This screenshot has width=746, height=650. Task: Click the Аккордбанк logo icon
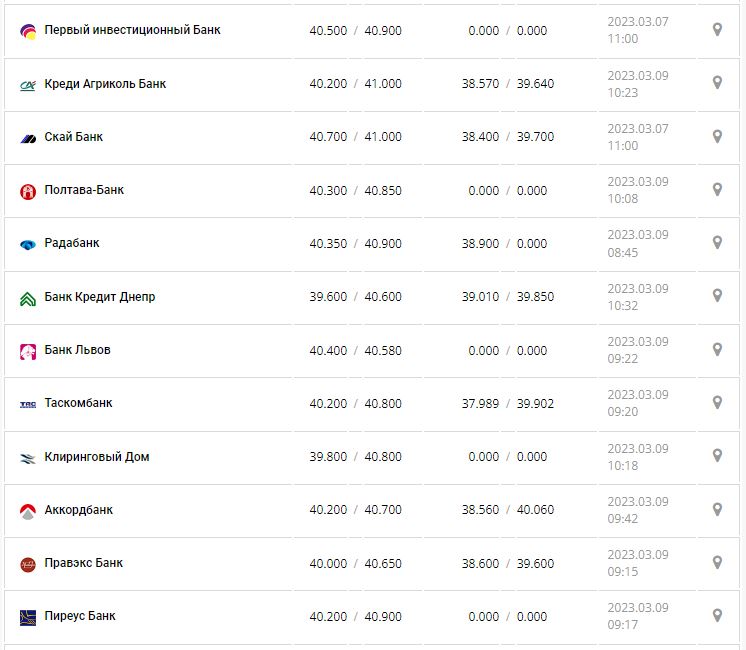coord(28,511)
